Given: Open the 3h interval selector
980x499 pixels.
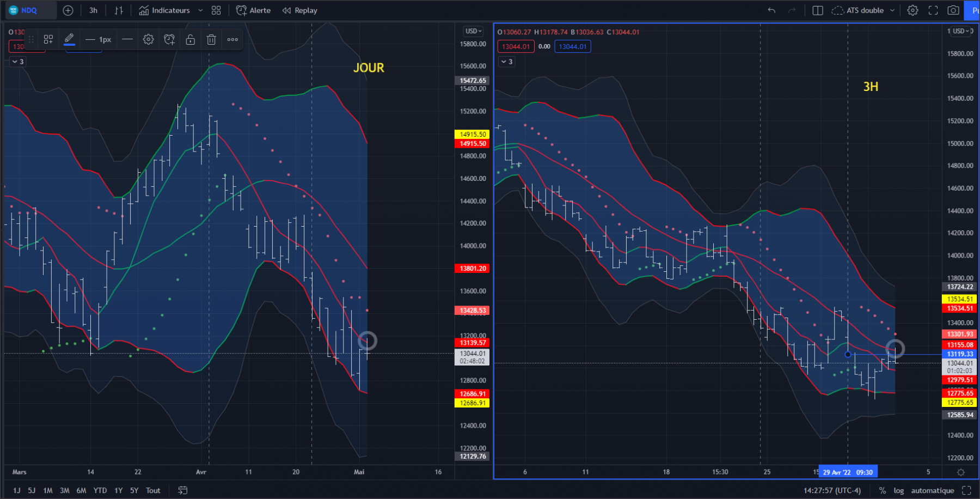Looking at the screenshot, I should 94,10.
